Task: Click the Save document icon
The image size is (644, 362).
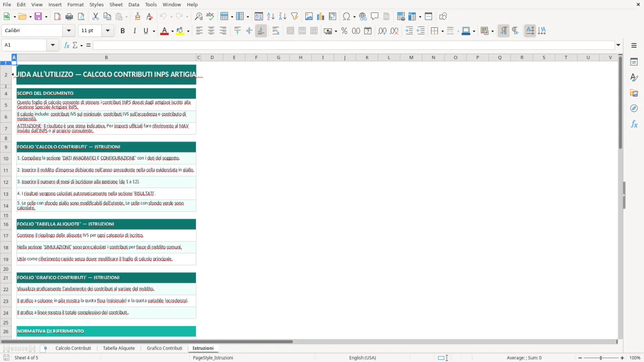Action: pos(38,17)
